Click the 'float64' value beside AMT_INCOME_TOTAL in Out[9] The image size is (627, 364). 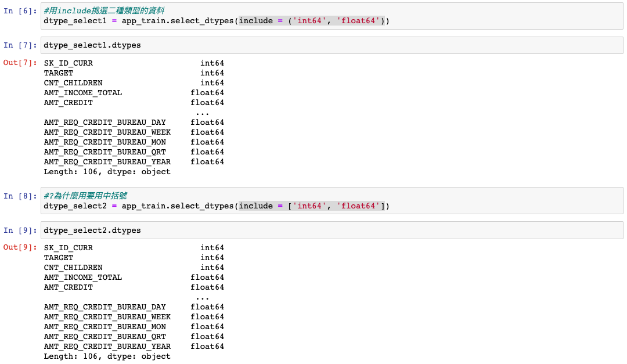click(x=207, y=277)
